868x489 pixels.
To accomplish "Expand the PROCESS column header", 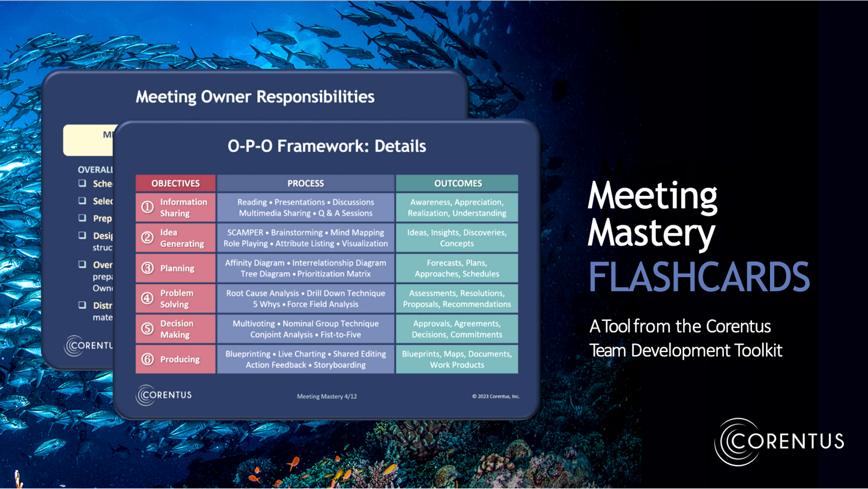I will (x=305, y=183).
